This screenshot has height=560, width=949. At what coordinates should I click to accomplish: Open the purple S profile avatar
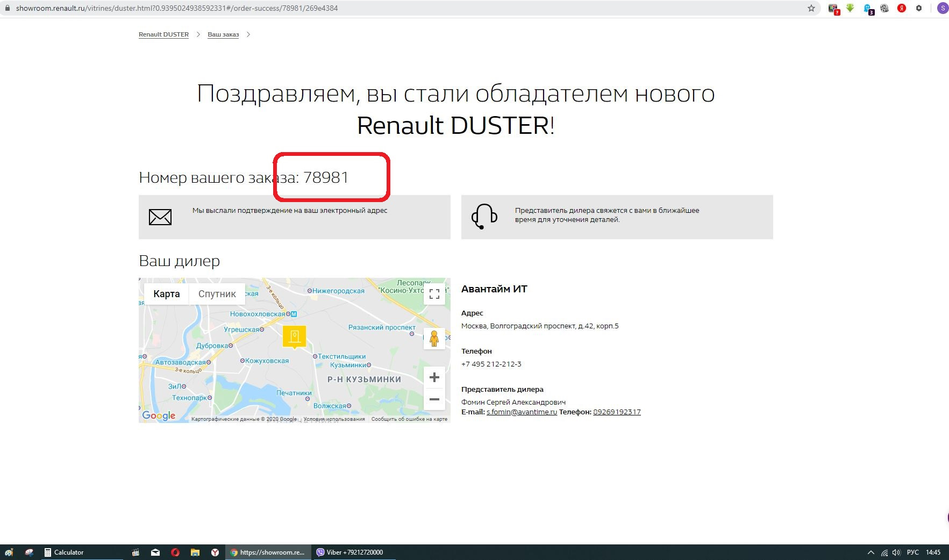point(943,8)
